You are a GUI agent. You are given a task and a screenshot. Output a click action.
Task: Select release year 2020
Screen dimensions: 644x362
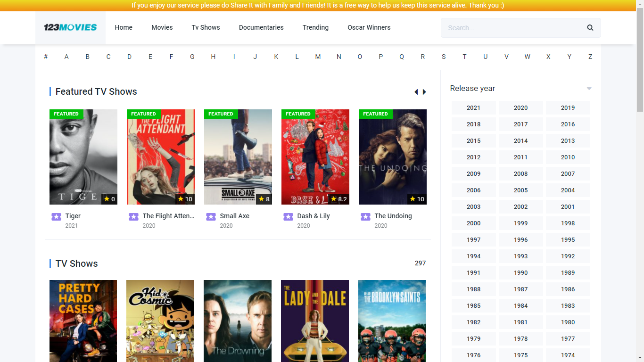[520, 107]
